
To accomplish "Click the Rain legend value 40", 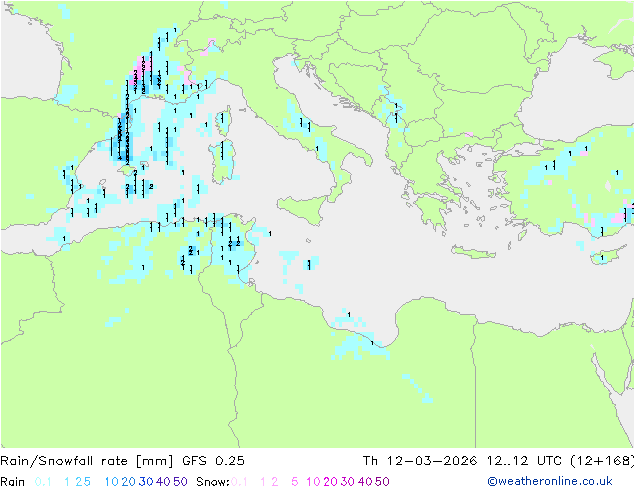I will (x=163, y=482).
